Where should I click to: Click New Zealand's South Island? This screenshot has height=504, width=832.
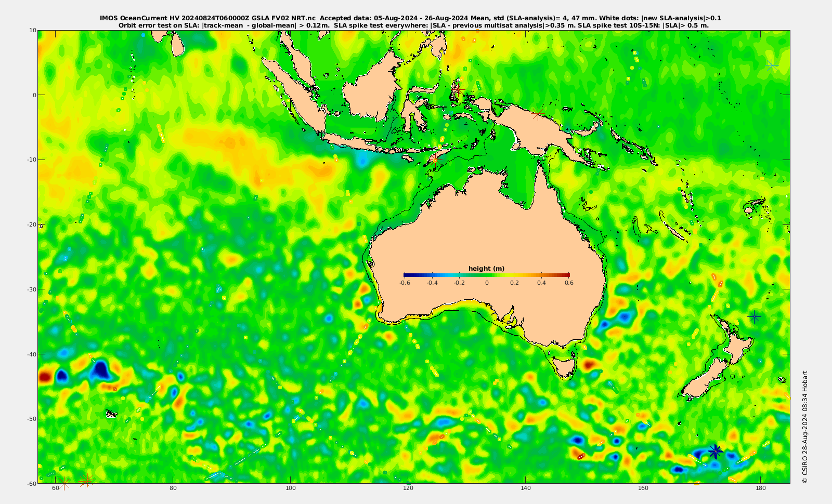point(703,379)
